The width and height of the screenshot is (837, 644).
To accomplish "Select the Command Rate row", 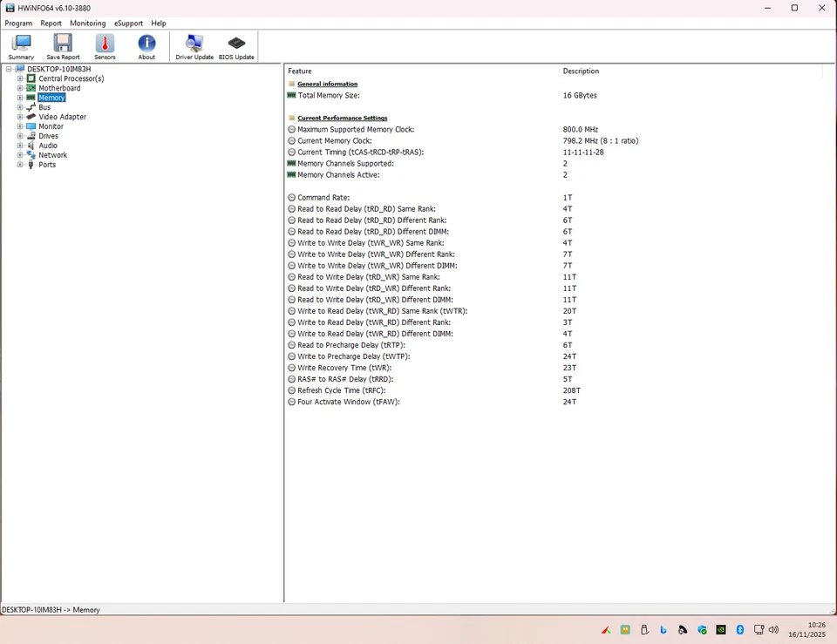I will [x=553, y=198].
